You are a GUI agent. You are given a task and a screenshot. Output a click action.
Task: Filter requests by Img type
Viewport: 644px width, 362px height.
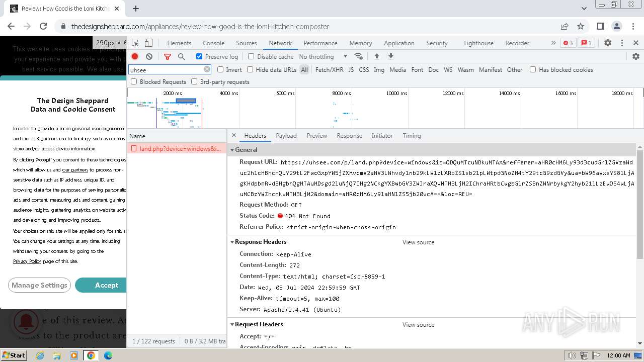379,70
